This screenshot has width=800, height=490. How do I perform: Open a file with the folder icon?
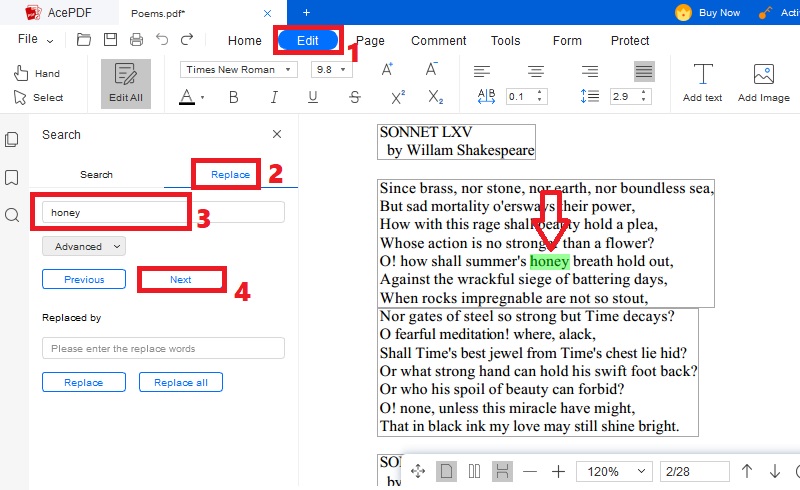coord(84,39)
